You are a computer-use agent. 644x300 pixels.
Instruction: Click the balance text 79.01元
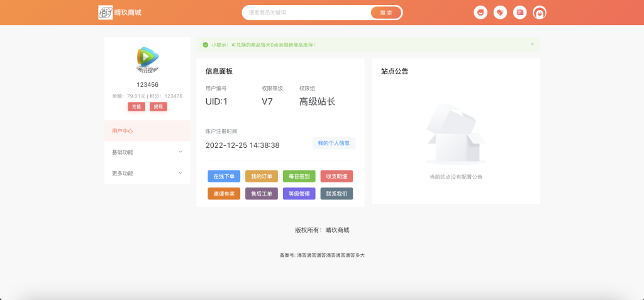click(x=136, y=96)
